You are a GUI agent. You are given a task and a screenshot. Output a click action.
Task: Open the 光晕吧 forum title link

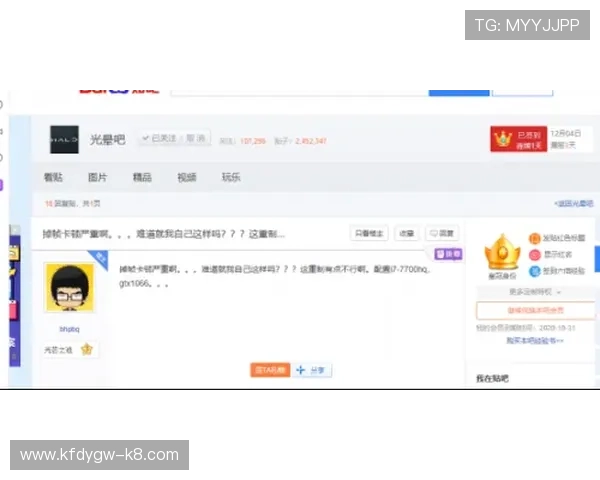108,140
